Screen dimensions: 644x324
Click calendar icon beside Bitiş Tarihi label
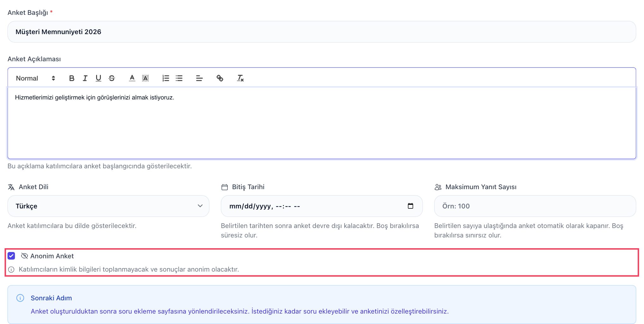click(224, 187)
